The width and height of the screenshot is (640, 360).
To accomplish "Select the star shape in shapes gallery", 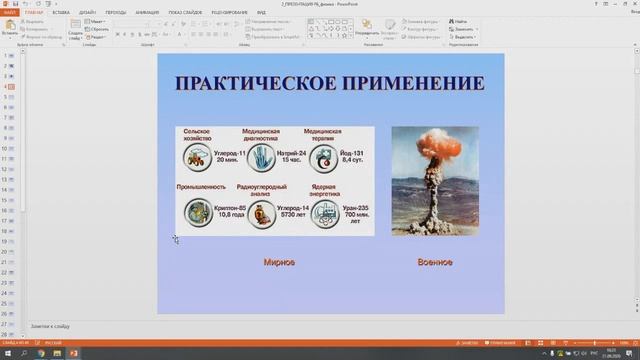I will (344, 36).
